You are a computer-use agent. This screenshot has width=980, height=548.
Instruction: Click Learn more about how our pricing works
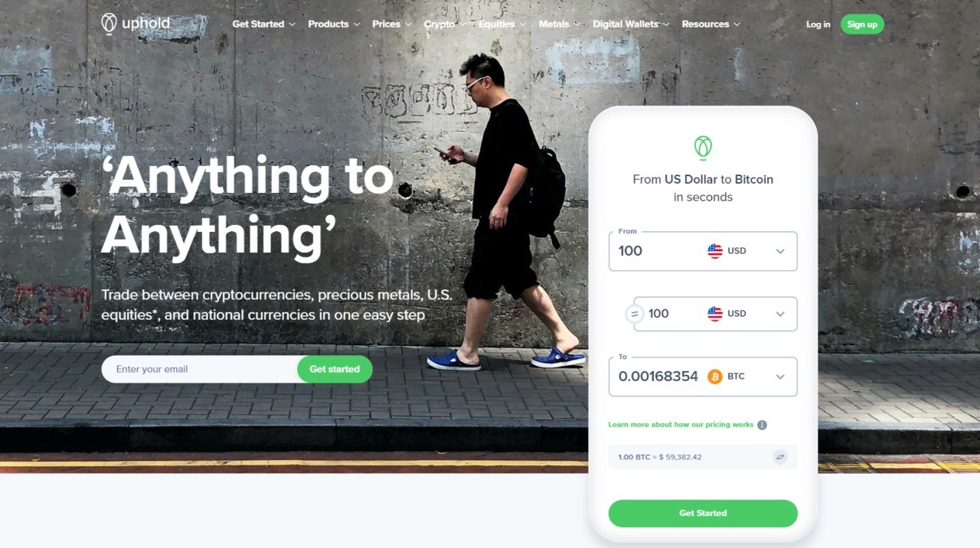pos(681,425)
